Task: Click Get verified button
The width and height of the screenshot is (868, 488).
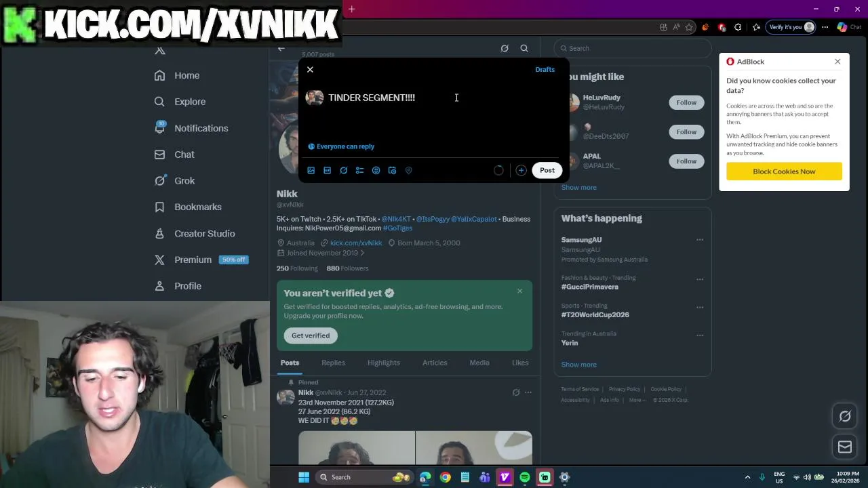Action: point(311,335)
